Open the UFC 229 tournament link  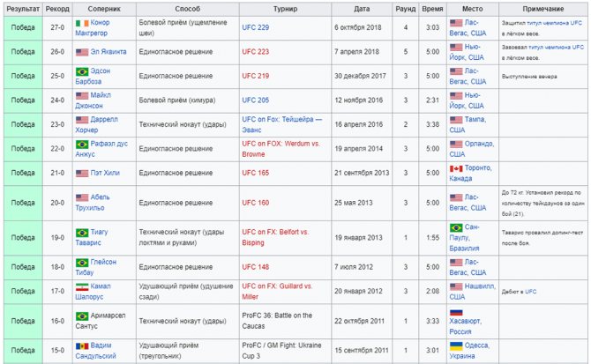point(256,27)
